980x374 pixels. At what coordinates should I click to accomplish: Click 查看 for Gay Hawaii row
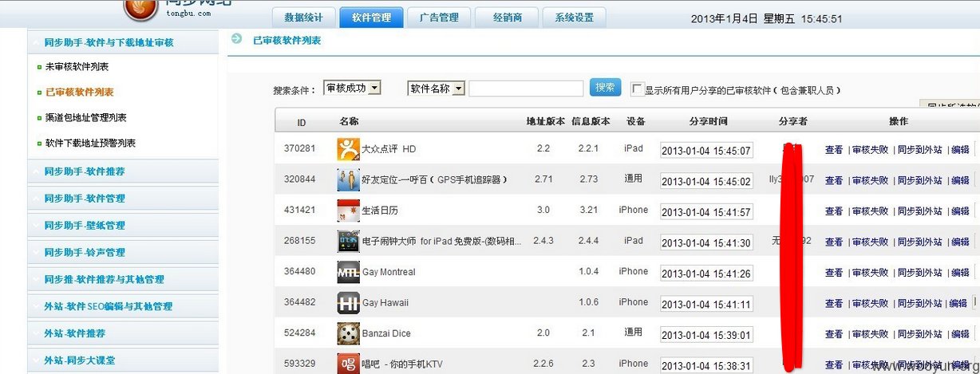click(x=834, y=303)
